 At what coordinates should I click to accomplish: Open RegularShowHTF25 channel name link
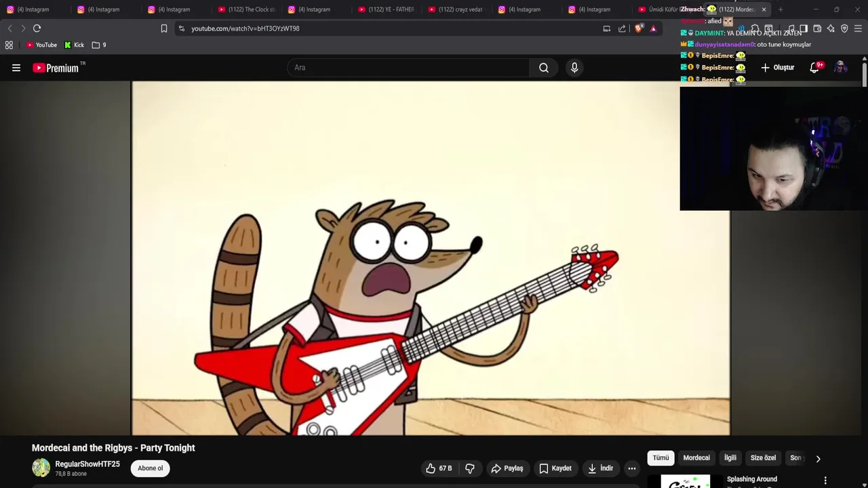click(x=87, y=464)
